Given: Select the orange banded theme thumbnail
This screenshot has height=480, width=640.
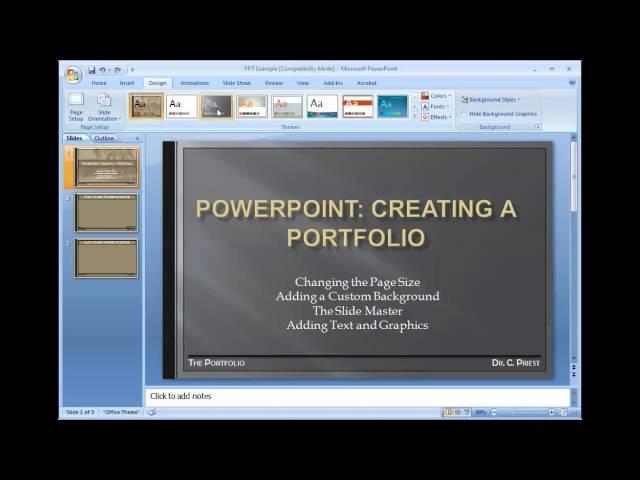Looking at the screenshot, I should click(358, 106).
